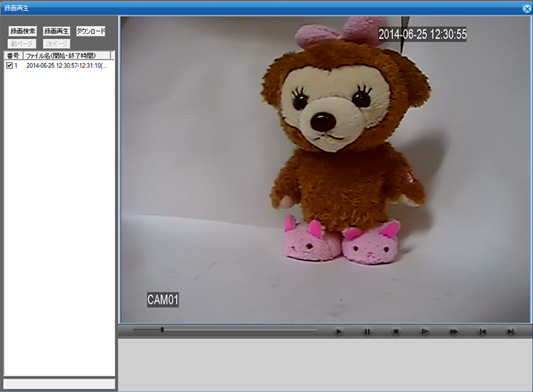Go to previous page with 前ページ
533x392 pixels.
coord(22,44)
